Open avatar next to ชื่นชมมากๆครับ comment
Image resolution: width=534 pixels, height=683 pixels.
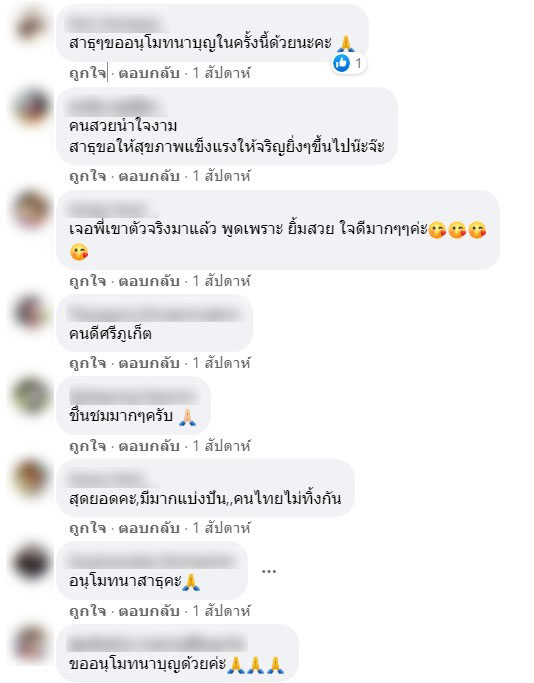click(x=30, y=395)
